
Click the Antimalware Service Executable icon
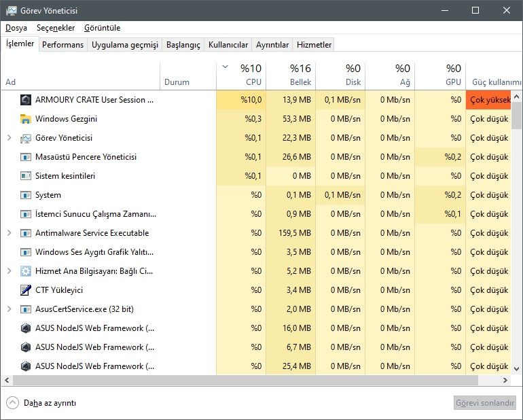click(x=26, y=233)
